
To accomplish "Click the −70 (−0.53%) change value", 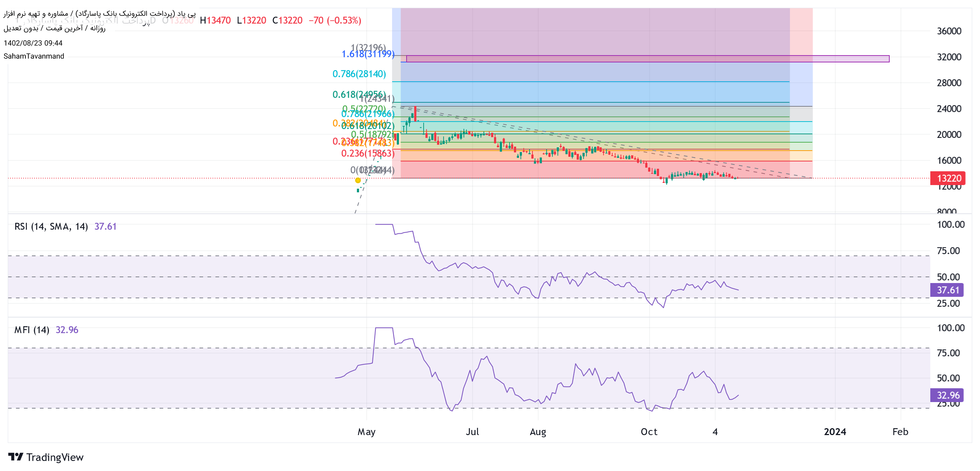I will [x=334, y=20].
